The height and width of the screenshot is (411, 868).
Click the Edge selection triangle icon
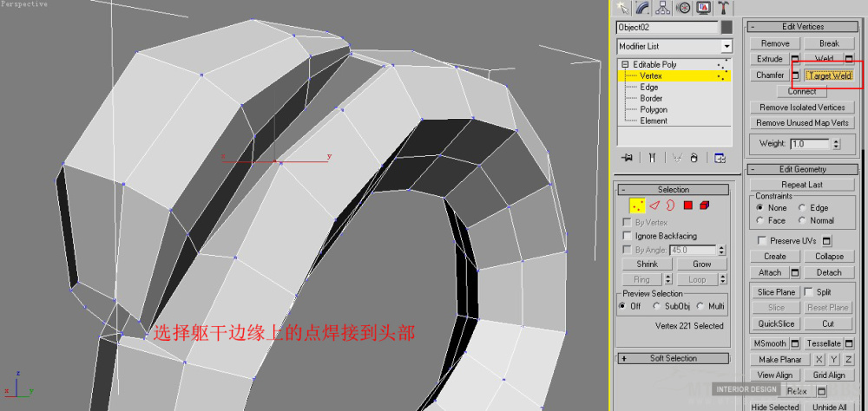coord(654,205)
